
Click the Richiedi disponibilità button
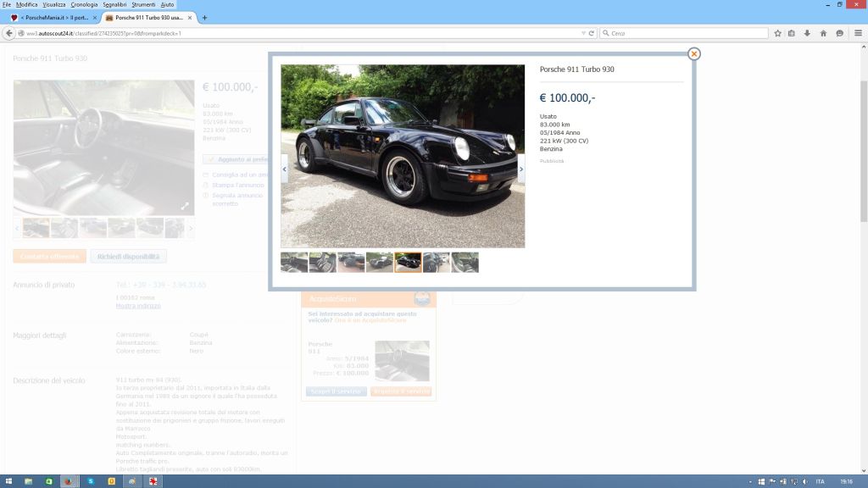click(x=129, y=256)
